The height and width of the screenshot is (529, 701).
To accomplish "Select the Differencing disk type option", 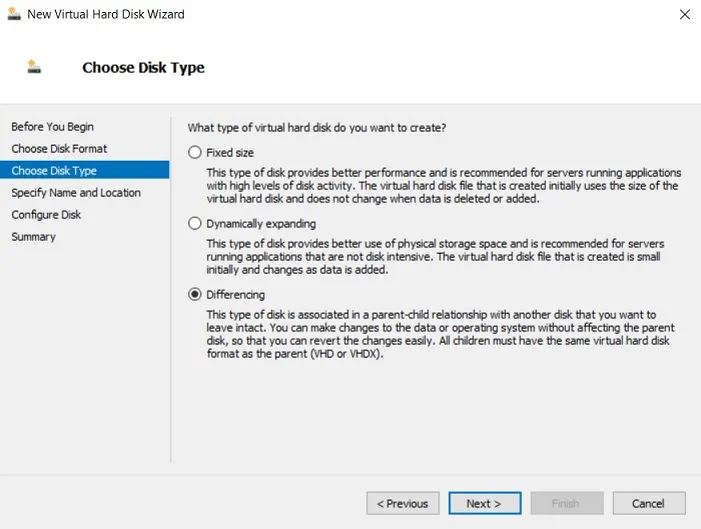I will tap(195, 295).
